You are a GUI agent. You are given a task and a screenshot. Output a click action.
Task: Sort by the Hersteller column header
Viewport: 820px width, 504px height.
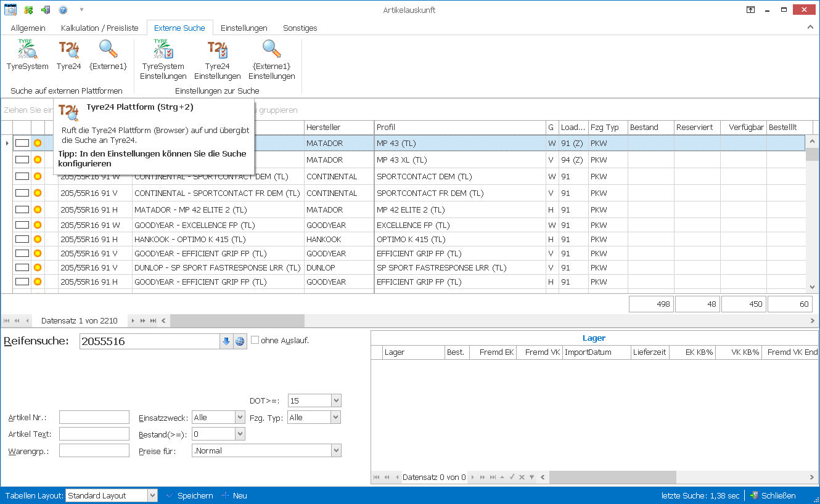coord(339,127)
